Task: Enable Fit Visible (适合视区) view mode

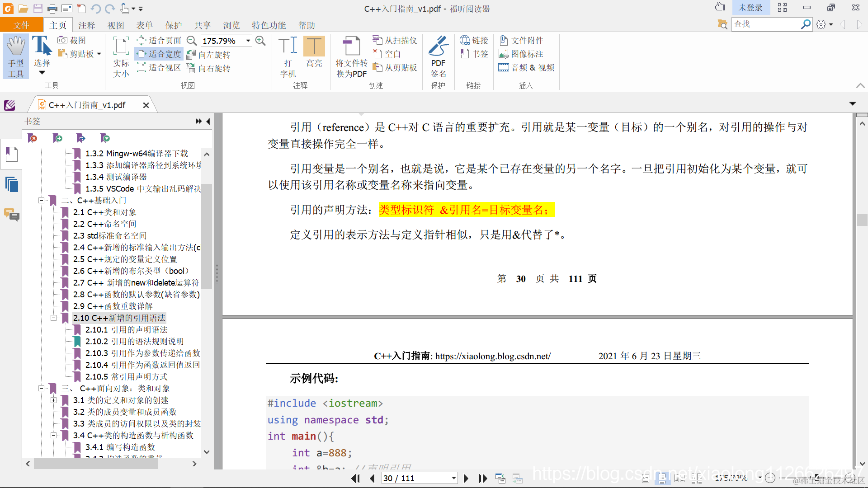Action: pyautogui.click(x=160, y=67)
